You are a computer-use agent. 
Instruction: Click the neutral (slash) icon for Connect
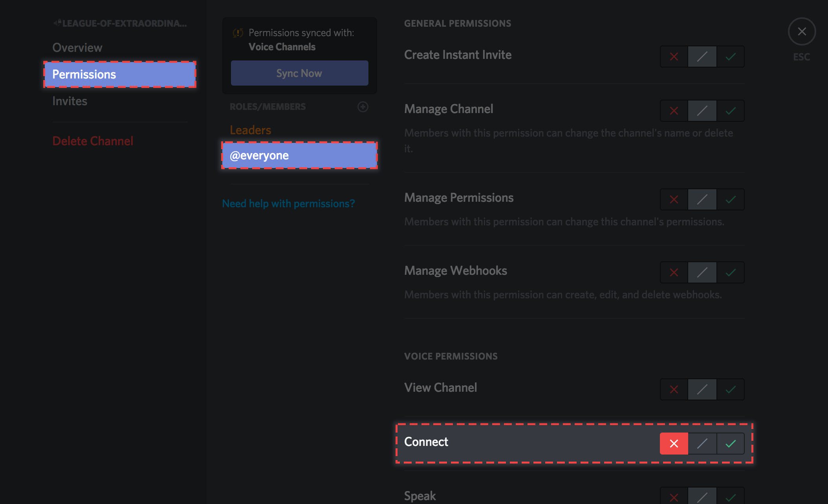pyautogui.click(x=702, y=444)
